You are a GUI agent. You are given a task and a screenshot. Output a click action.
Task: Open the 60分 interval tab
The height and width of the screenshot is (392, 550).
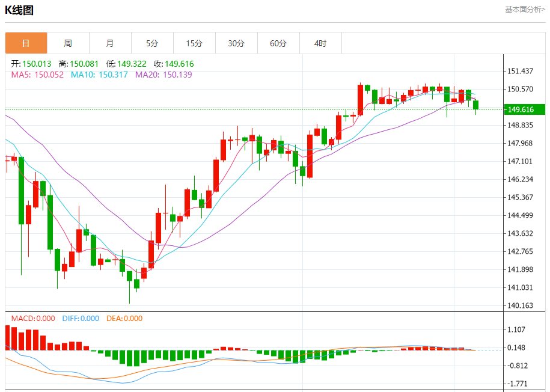tap(278, 43)
